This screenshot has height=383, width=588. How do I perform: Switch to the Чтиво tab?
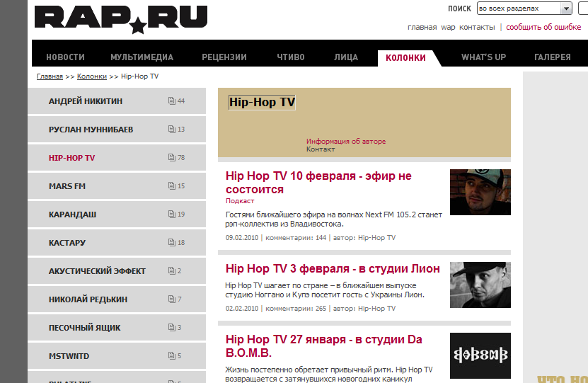pyautogui.click(x=291, y=57)
